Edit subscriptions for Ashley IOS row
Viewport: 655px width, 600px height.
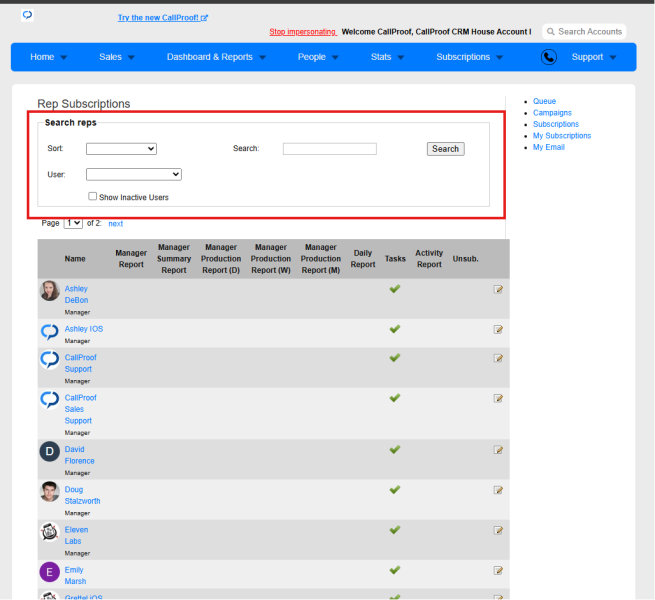point(498,329)
